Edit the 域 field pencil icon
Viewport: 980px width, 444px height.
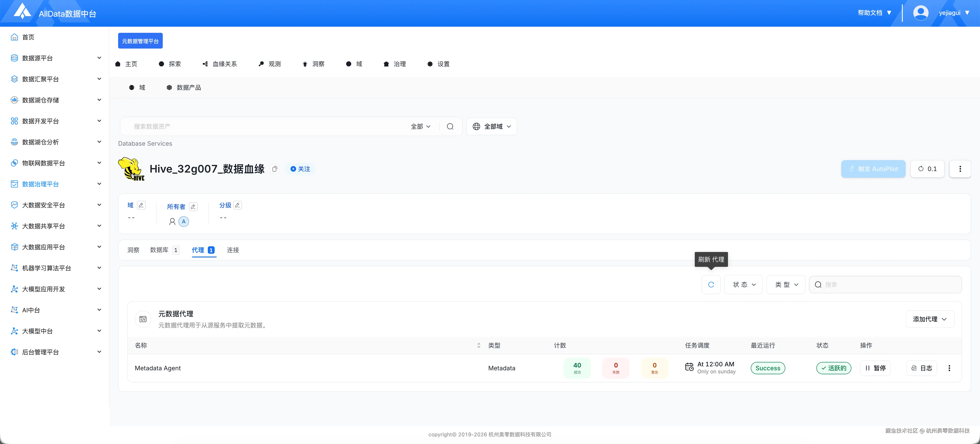(141, 205)
